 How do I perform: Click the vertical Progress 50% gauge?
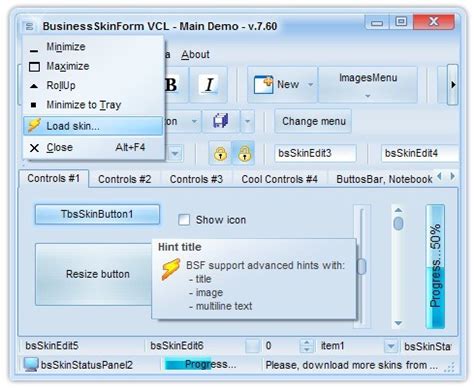[x=435, y=266]
